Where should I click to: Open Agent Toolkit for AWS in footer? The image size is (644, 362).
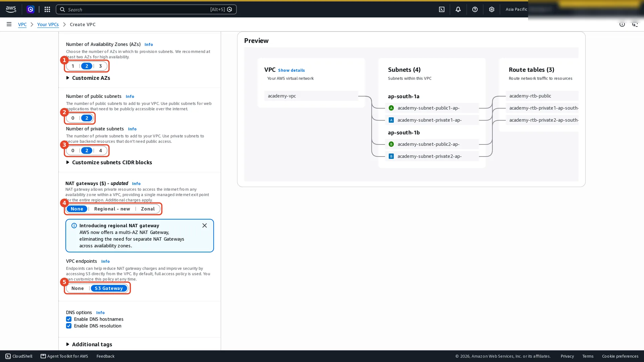[64, 356]
